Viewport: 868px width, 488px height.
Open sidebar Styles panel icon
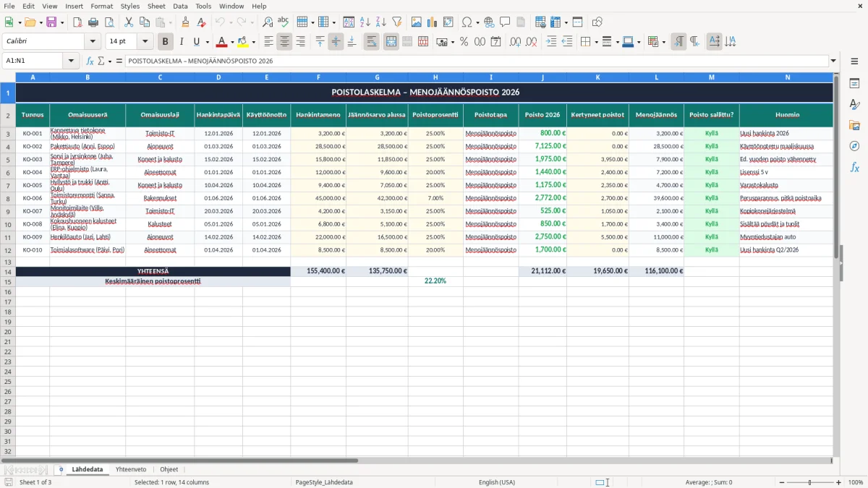pos(854,105)
